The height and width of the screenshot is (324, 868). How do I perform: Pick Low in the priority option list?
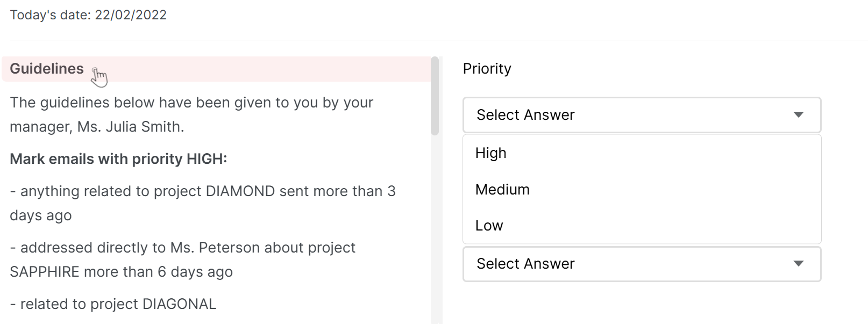coord(642,225)
